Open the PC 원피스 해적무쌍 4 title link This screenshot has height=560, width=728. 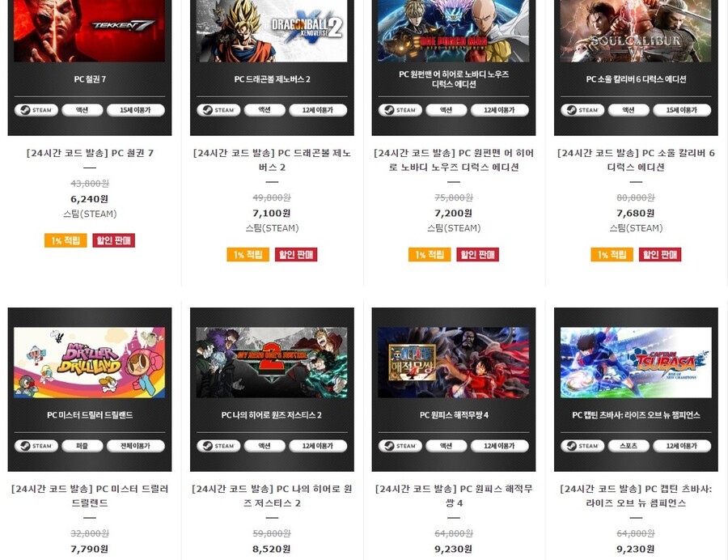point(454,495)
